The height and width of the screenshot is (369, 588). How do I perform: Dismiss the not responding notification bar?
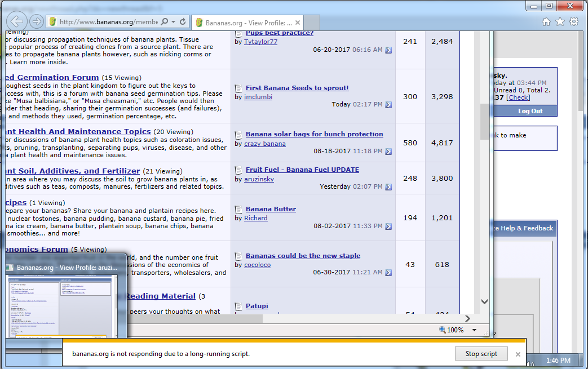pos(518,354)
